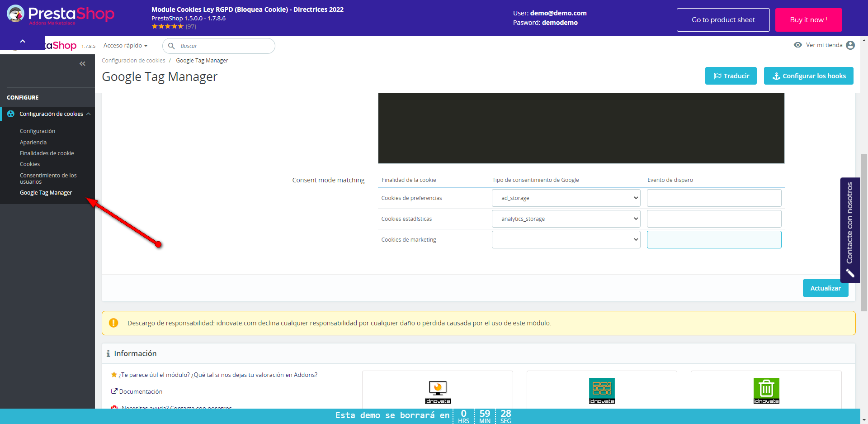Open the analytics_storage consent type dropdown
The width and height of the screenshot is (868, 424).
point(566,219)
